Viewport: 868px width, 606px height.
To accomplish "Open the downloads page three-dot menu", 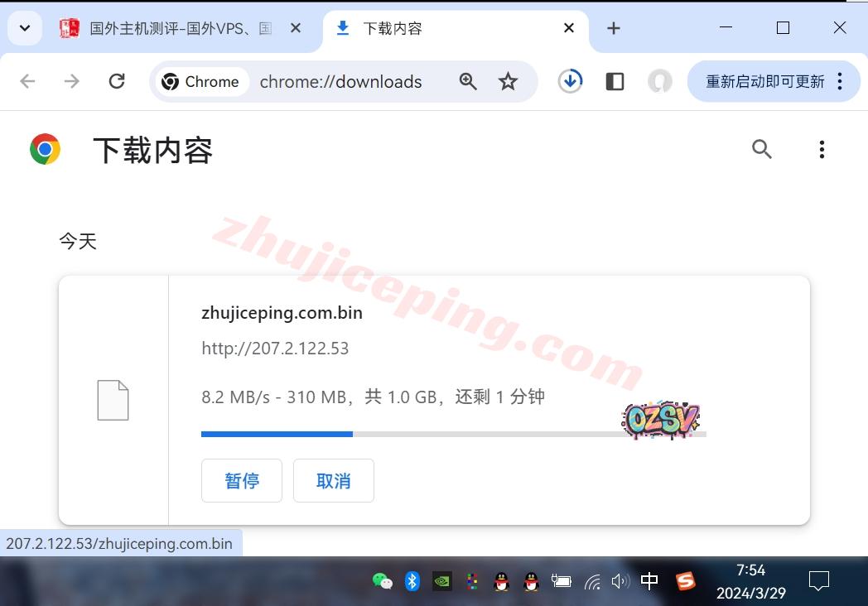I will pos(821,149).
